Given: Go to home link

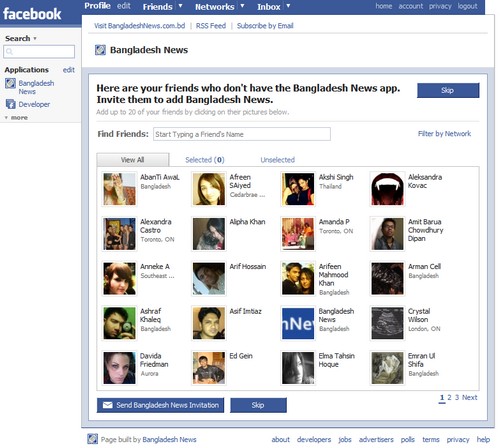Looking at the screenshot, I should (x=384, y=6).
